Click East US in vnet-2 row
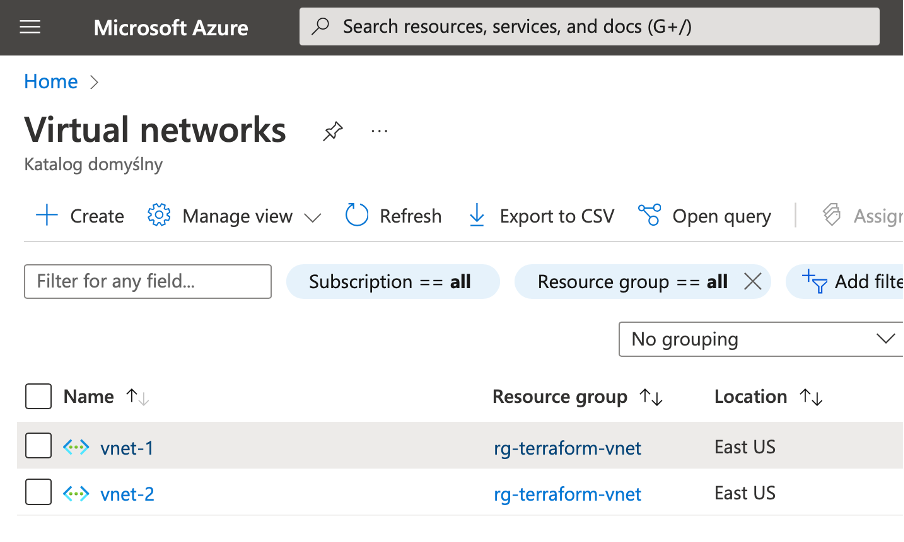Image resolution: width=904 pixels, height=542 pixels. (745, 493)
